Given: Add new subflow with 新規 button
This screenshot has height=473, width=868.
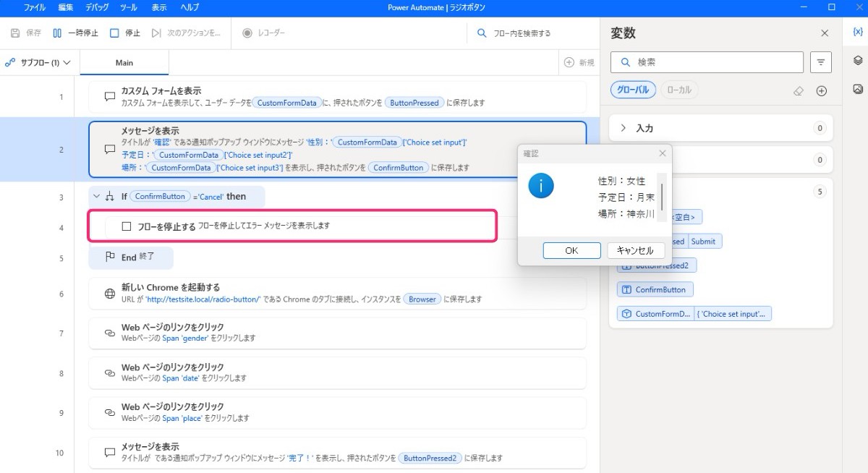Looking at the screenshot, I should click(x=579, y=63).
